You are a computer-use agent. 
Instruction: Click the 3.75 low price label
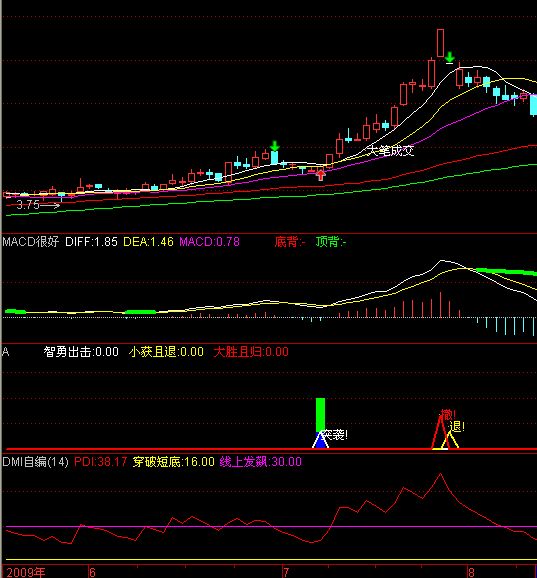pyautogui.click(x=28, y=205)
